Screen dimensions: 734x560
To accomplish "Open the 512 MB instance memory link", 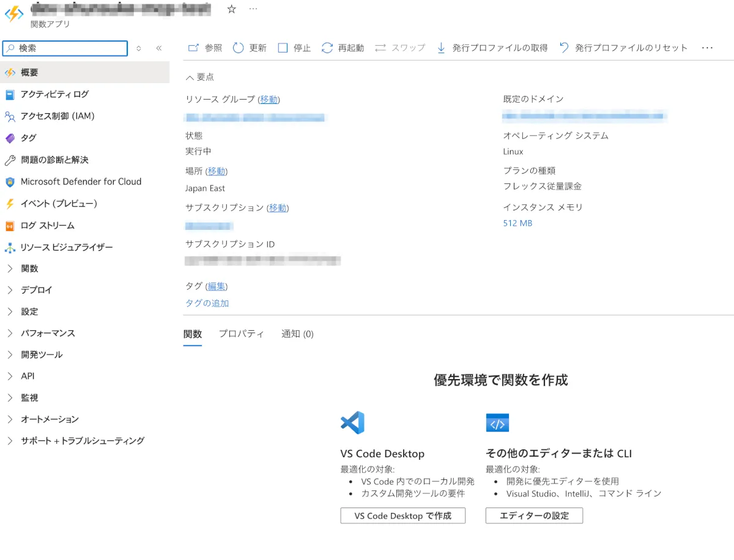I will pos(517,223).
